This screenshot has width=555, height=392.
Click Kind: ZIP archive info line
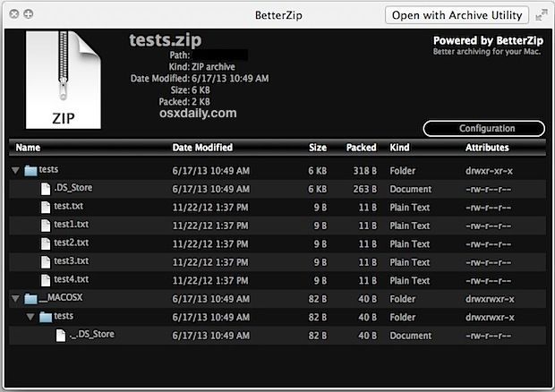click(201, 67)
